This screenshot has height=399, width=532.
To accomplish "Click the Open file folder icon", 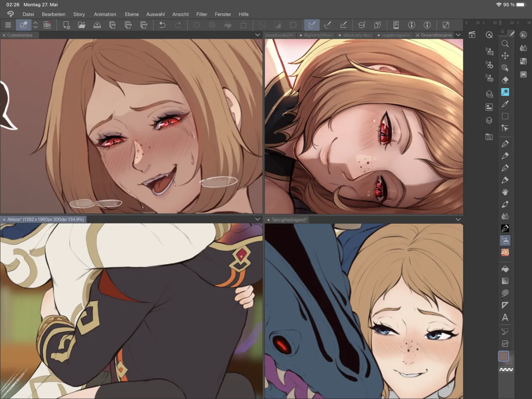I will coord(81,25).
